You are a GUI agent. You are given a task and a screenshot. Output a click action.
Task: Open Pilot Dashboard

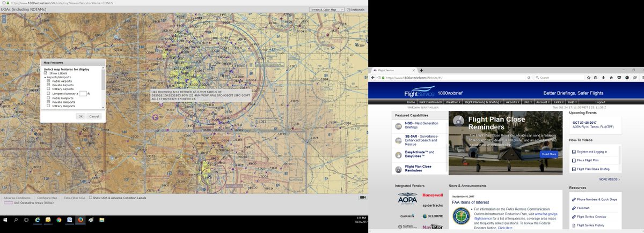pos(430,102)
